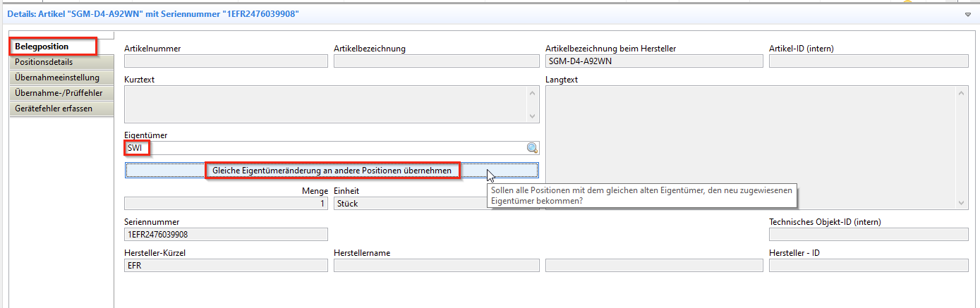980x308 pixels.
Task: Open the Gerätefehler erfassen tab
Action: tap(53, 109)
